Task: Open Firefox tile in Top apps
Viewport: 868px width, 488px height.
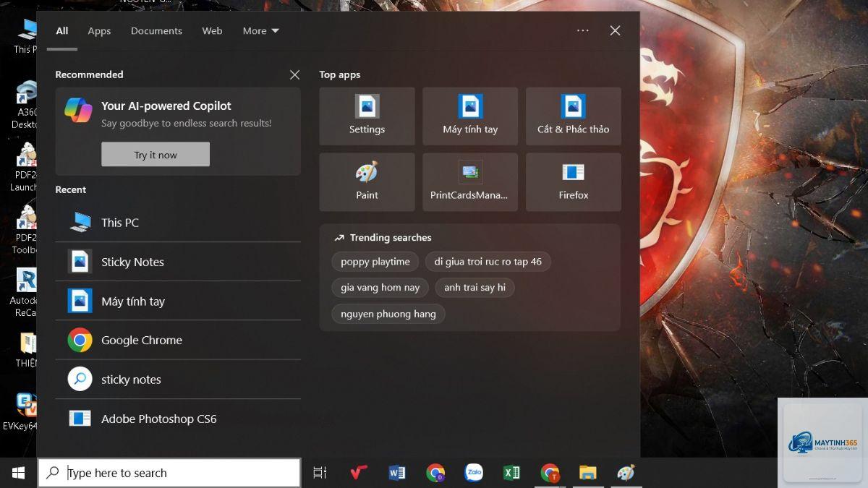Action: point(574,181)
